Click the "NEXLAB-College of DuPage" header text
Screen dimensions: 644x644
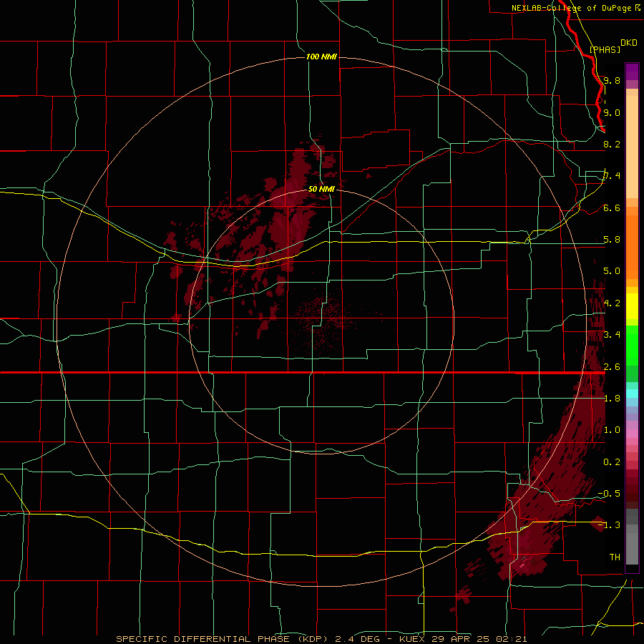(x=572, y=8)
